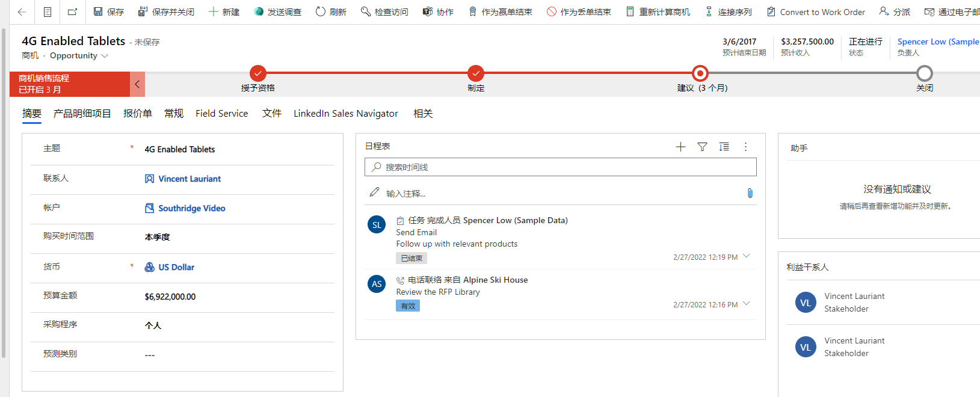
Task: Click the 已结束 status badge on task
Action: tap(411, 258)
